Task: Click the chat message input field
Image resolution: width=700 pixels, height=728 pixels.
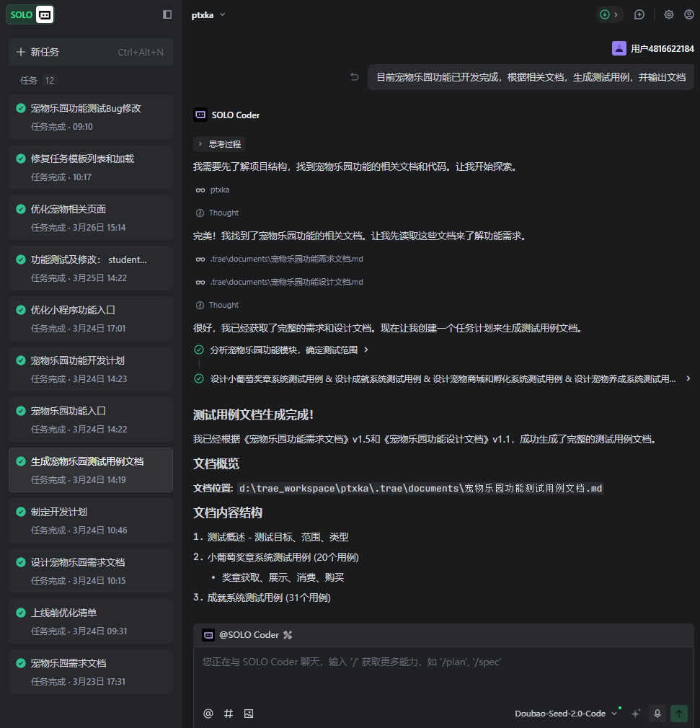Action: (443, 674)
